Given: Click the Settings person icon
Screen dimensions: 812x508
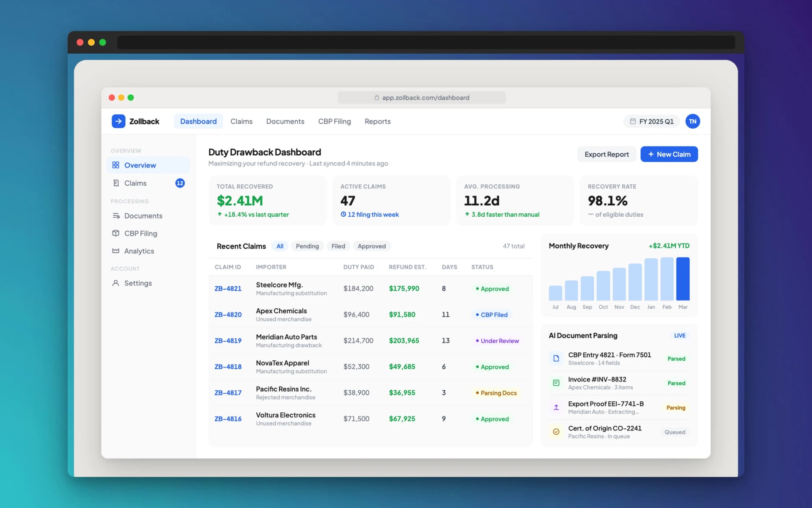Looking at the screenshot, I should pos(115,283).
